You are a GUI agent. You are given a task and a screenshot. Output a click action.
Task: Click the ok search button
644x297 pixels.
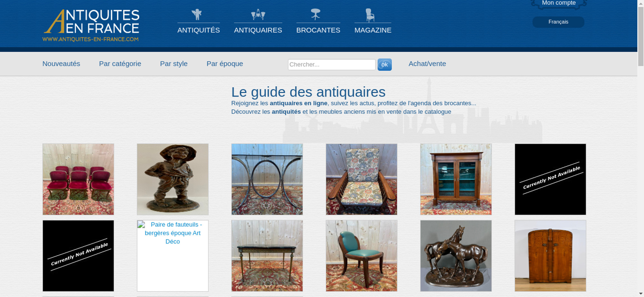click(x=384, y=65)
